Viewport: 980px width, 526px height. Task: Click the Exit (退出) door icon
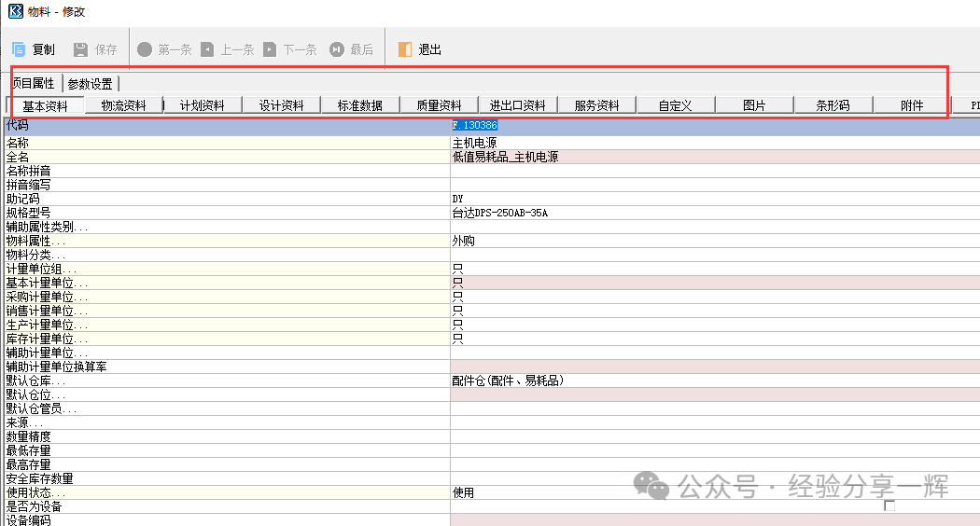click(404, 49)
